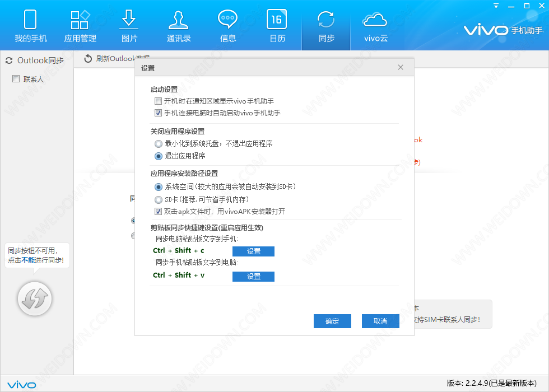Switch to the 同步 sync tab
The width and height of the screenshot is (549, 392).
(x=326, y=26)
